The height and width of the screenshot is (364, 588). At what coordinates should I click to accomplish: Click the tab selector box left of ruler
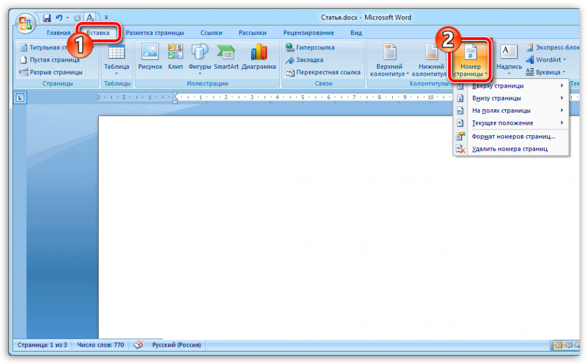[x=20, y=98]
